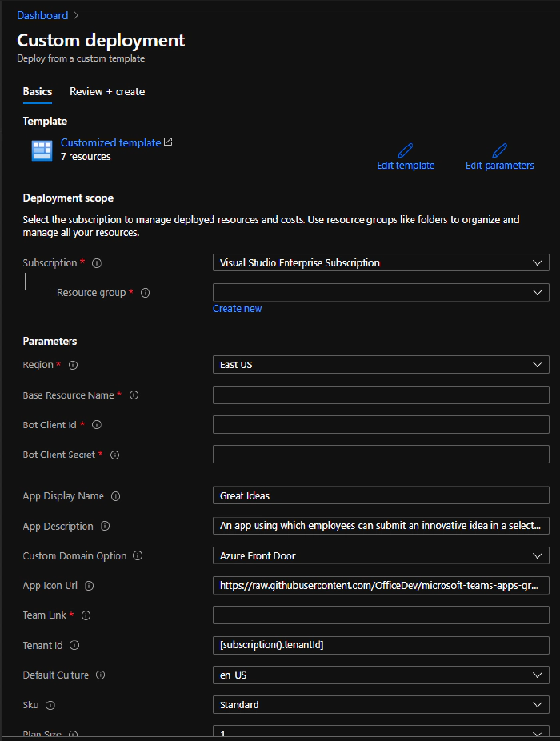Expand the Sku dropdown showing Standard
Image resolution: width=560 pixels, height=741 pixels.
click(381, 705)
